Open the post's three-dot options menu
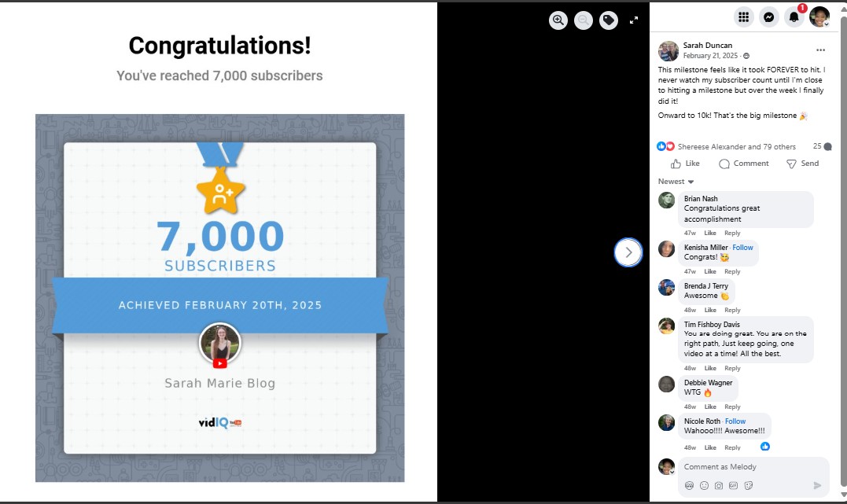The image size is (847, 504). (x=820, y=50)
